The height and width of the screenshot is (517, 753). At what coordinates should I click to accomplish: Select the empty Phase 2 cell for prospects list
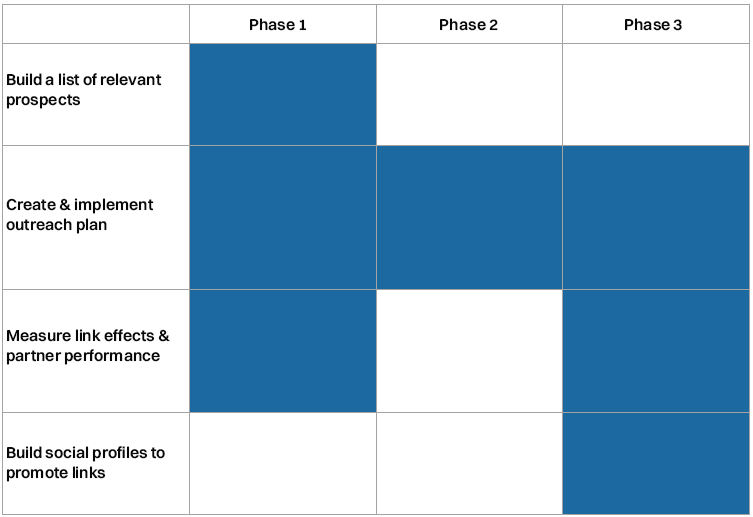click(469, 95)
